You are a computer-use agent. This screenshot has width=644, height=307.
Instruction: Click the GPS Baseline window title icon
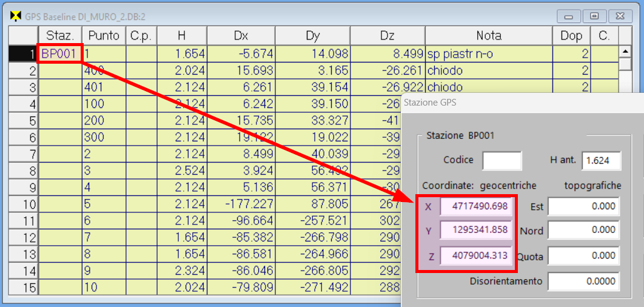pyautogui.click(x=15, y=15)
